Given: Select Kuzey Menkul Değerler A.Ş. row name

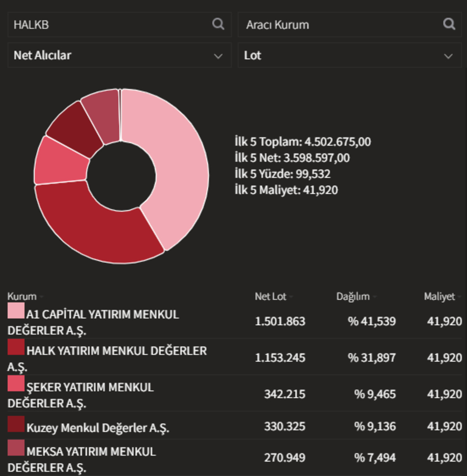Looking at the screenshot, I should point(98,428).
